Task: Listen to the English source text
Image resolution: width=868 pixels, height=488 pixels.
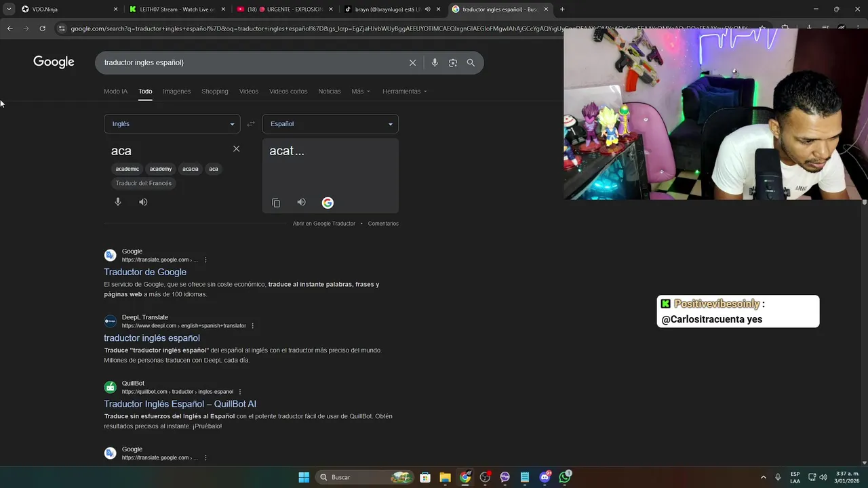Action: coord(143,202)
